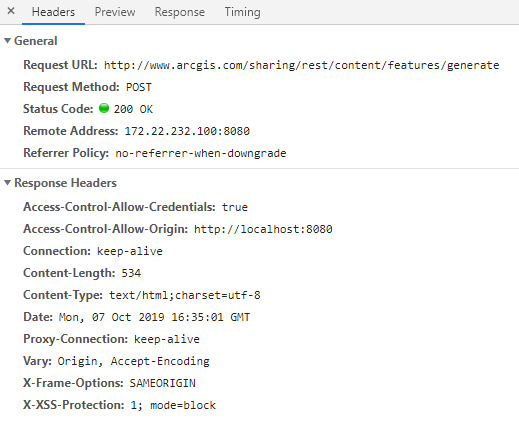This screenshot has width=519, height=428.
Task: Click the Request URL value
Action: (x=302, y=65)
